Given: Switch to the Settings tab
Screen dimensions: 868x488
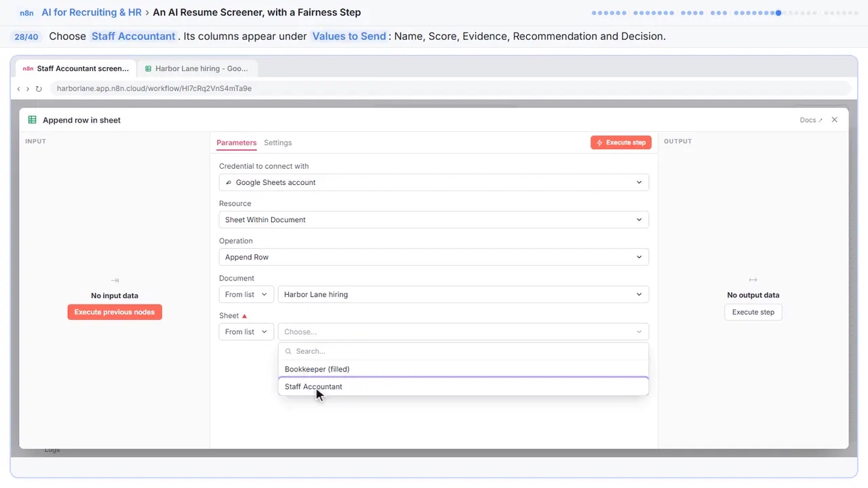Looking at the screenshot, I should [278, 142].
